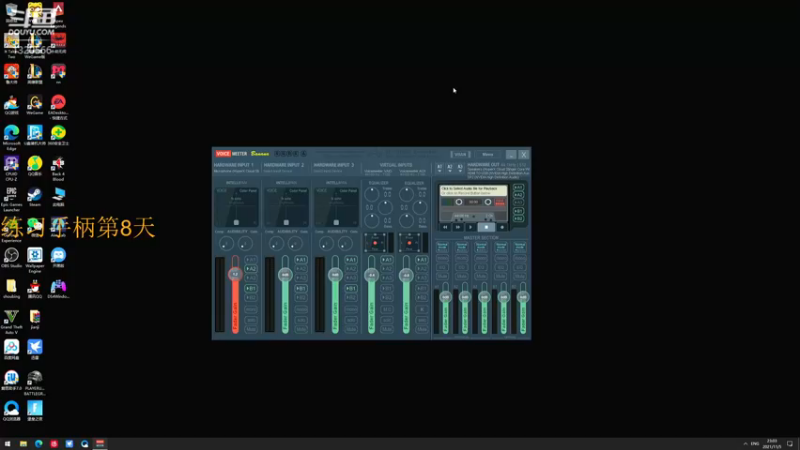Screen dimensions: 800x450
Task: Open Microsoft Edge from the taskbar
Action: click(38, 444)
